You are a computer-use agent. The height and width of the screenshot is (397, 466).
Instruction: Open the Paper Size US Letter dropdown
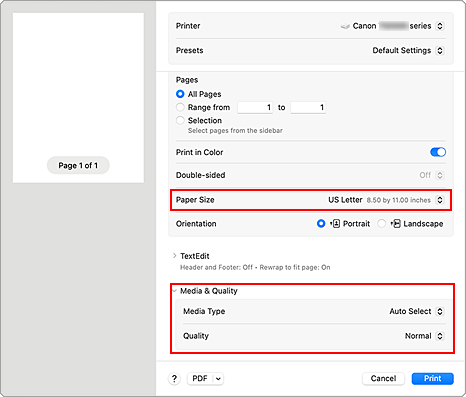pos(440,200)
